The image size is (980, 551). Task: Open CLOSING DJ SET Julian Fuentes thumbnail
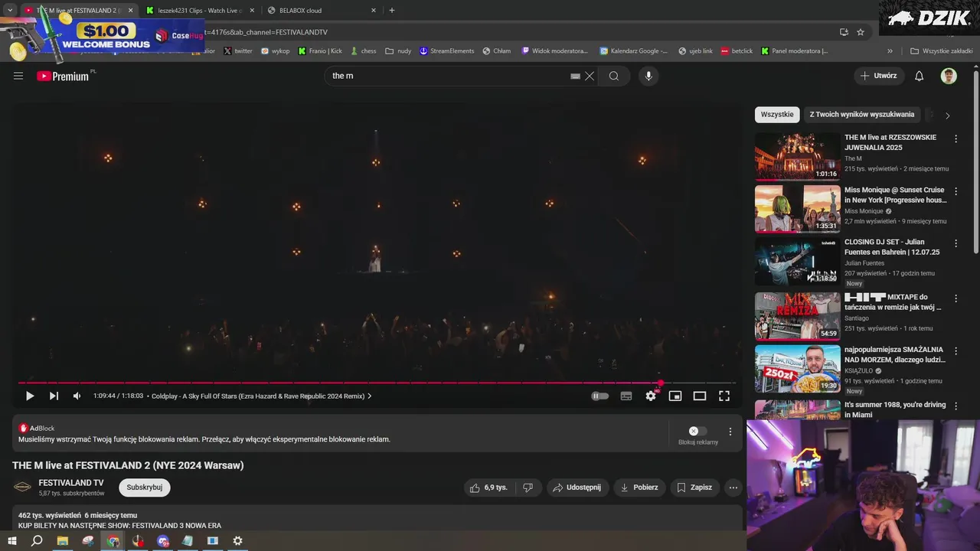[x=798, y=262]
